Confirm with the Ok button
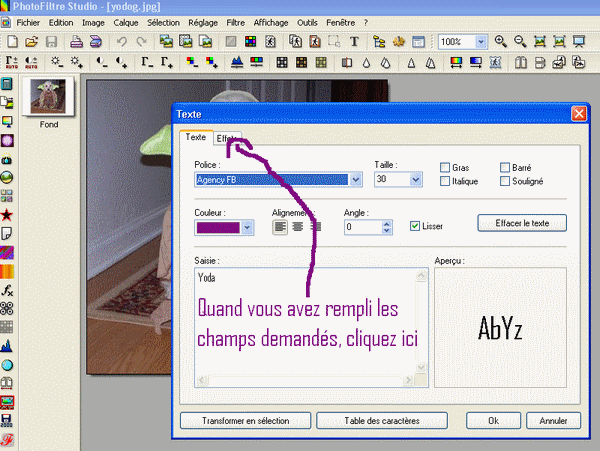This screenshot has height=451, width=600. (x=493, y=421)
